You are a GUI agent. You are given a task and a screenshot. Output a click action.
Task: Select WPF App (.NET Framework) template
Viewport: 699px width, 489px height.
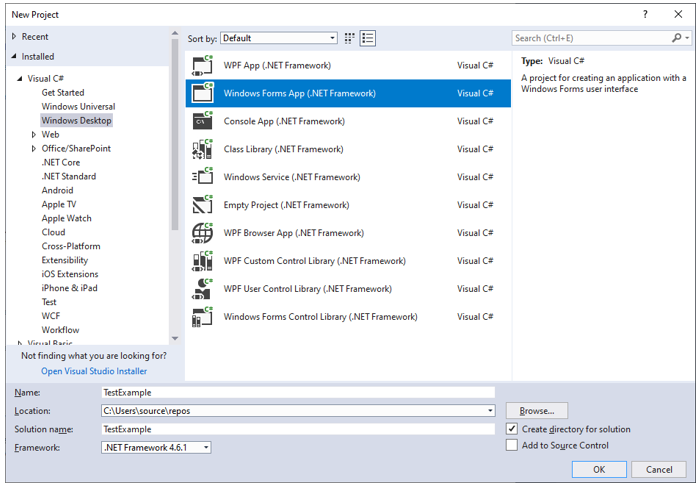coord(348,66)
